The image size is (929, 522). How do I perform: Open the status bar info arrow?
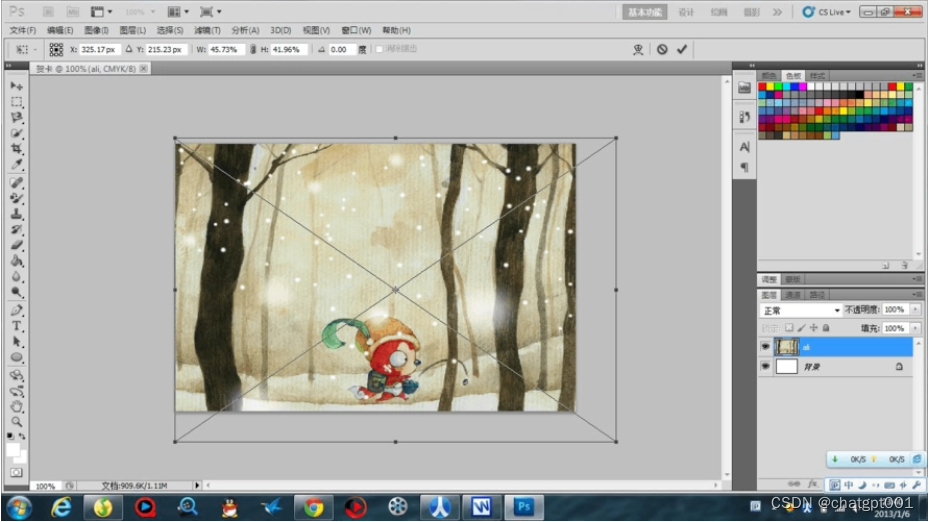click(197, 485)
